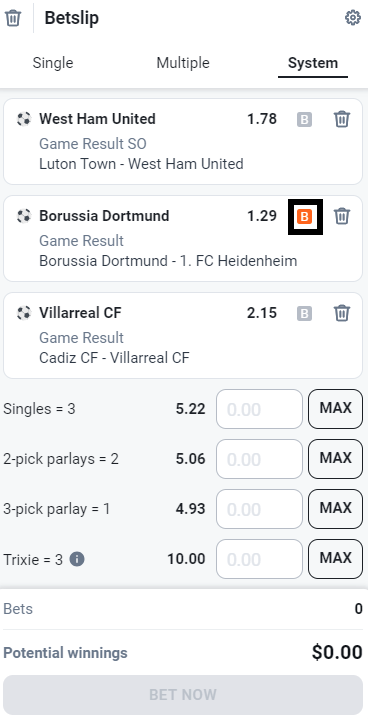Switch to Multiple tab

click(x=183, y=63)
